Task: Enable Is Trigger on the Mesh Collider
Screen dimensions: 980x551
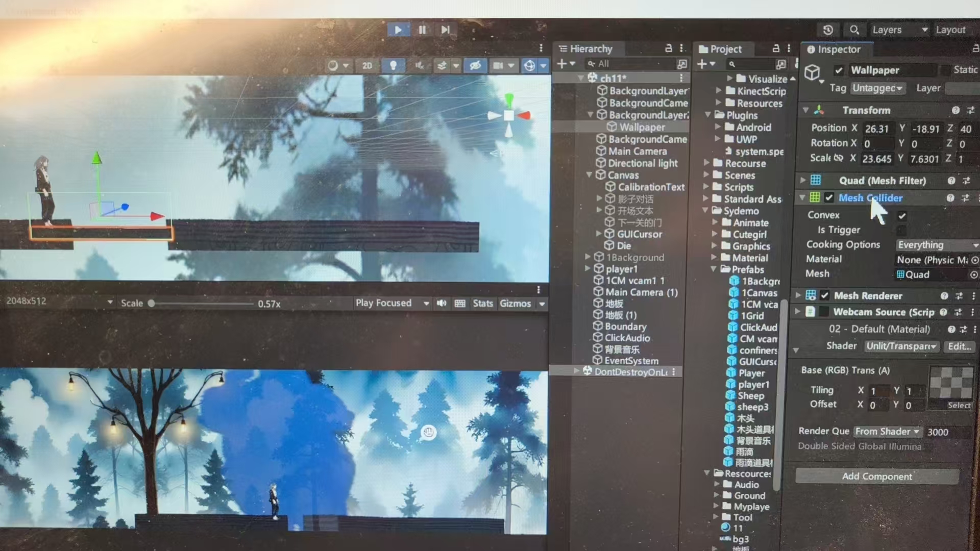Action: click(901, 230)
